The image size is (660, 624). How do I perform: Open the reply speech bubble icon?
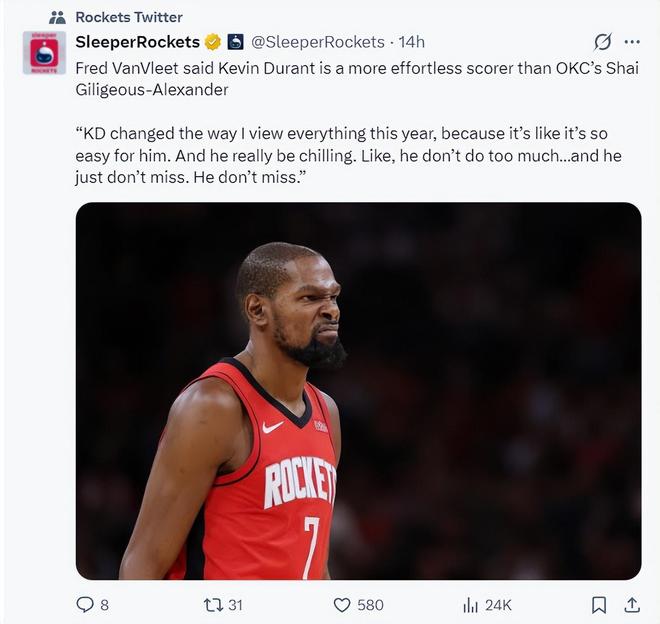click(86, 605)
